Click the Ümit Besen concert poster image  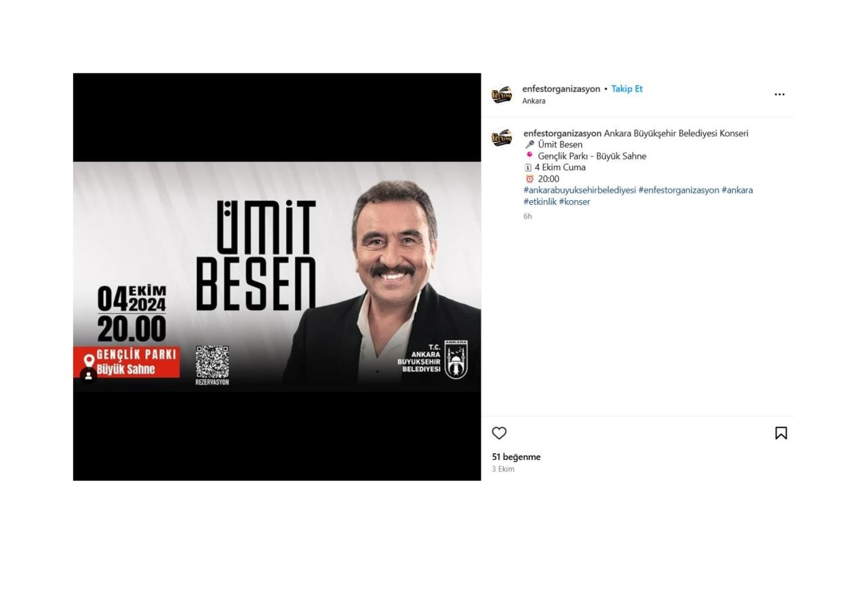[x=277, y=277]
